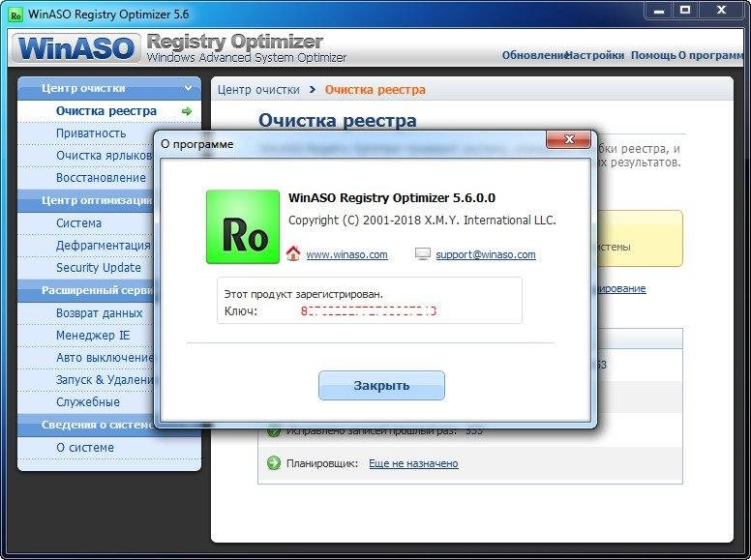Click the Закрыть button

[381, 385]
